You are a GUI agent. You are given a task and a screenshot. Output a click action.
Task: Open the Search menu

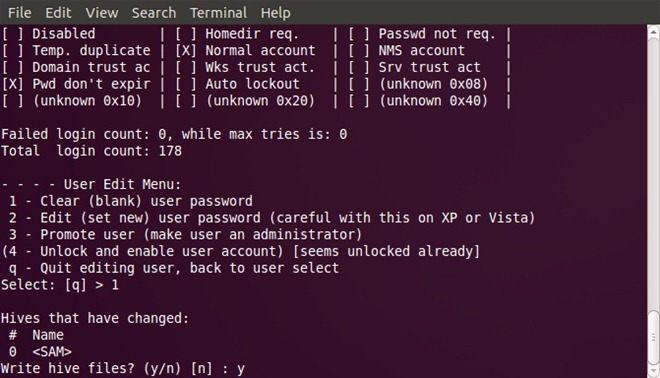(154, 13)
